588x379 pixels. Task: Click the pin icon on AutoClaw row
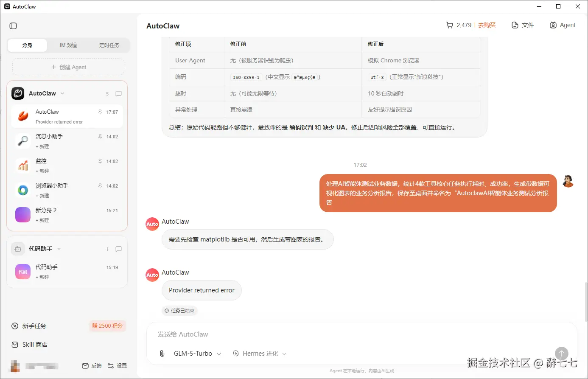tap(100, 112)
